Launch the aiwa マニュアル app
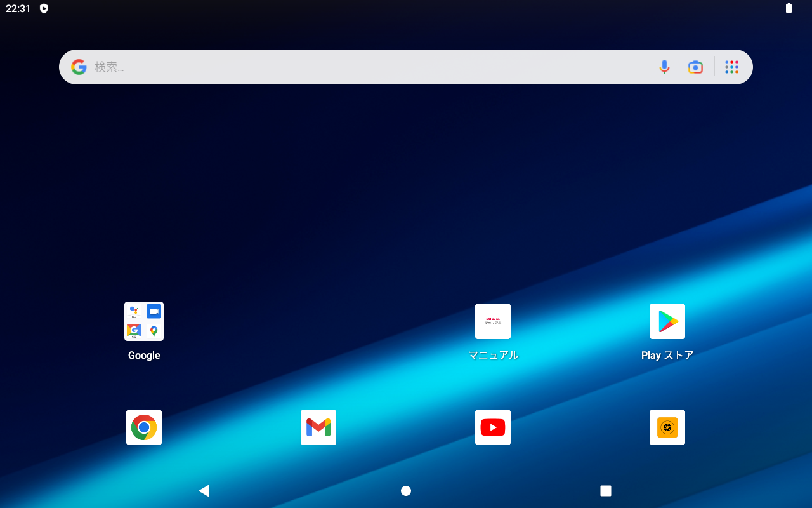Screen dimensions: 812x508 click(493, 321)
